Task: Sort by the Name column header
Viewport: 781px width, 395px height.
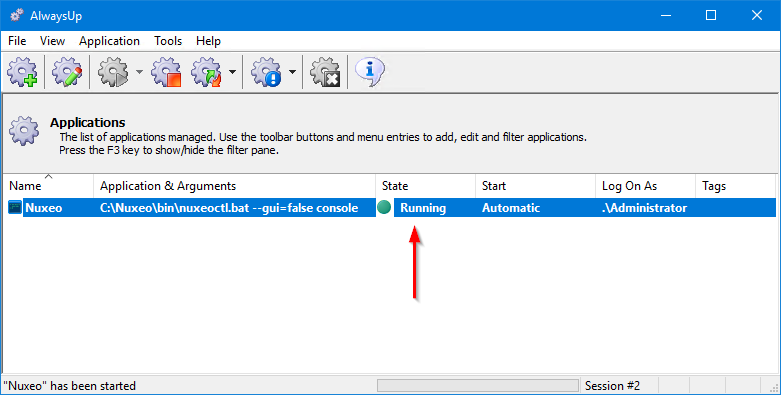Action: [48, 186]
